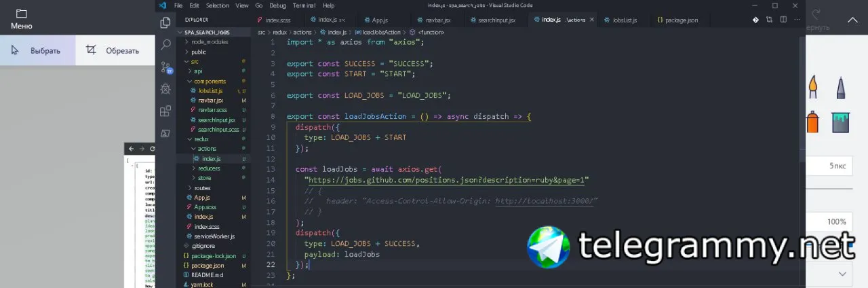Viewport: 868px width, 288px height.
Task: Switch to the App.js editor tab
Action: [x=382, y=20]
